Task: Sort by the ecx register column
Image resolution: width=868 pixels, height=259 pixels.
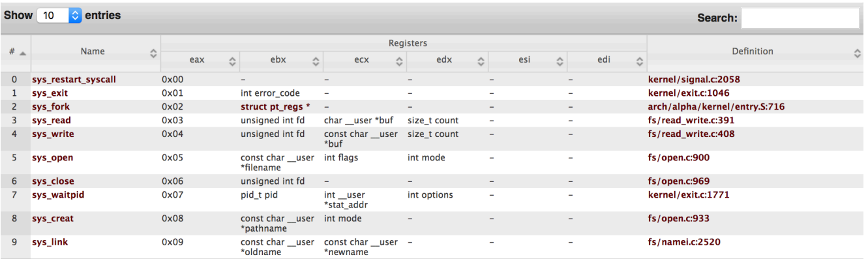Action: coord(365,61)
